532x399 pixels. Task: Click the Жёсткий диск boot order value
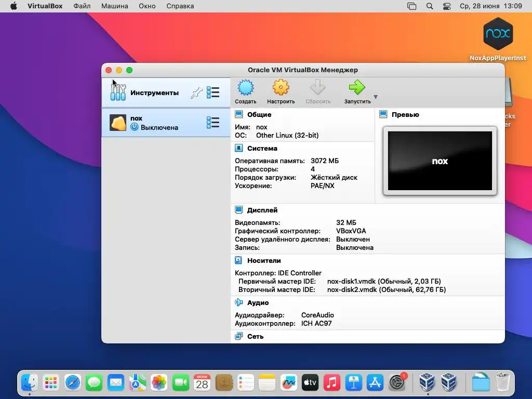click(334, 178)
